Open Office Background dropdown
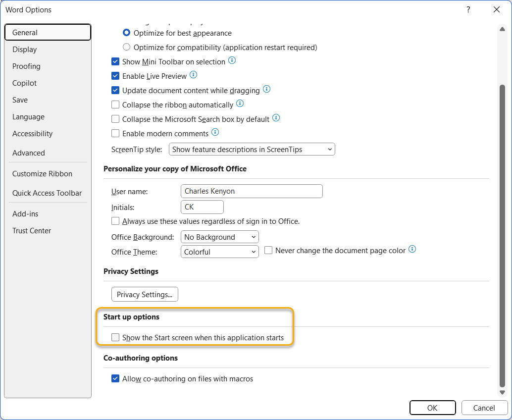Screen dimensions: 512x420 click(219, 237)
